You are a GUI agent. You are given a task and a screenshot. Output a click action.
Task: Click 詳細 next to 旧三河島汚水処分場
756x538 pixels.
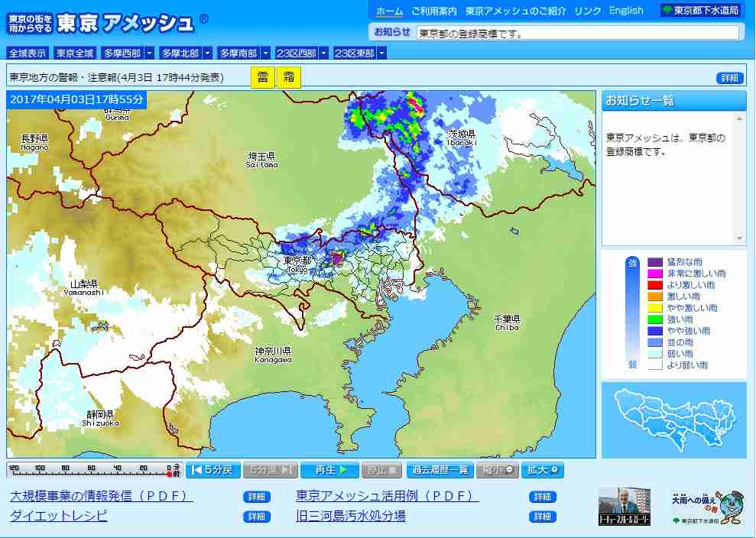click(543, 517)
